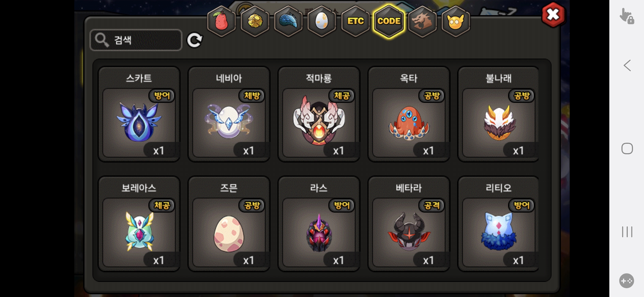Choose the 네비아 winged egg
644x297 pixels.
[229, 114]
